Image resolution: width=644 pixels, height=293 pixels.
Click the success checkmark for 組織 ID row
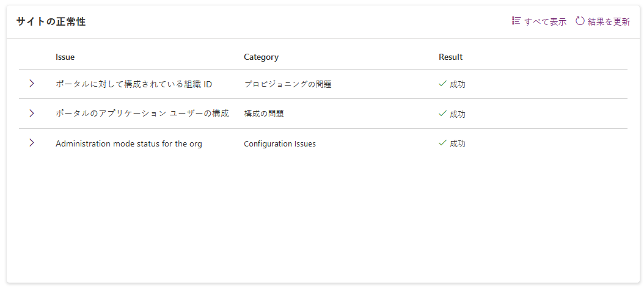tap(443, 84)
